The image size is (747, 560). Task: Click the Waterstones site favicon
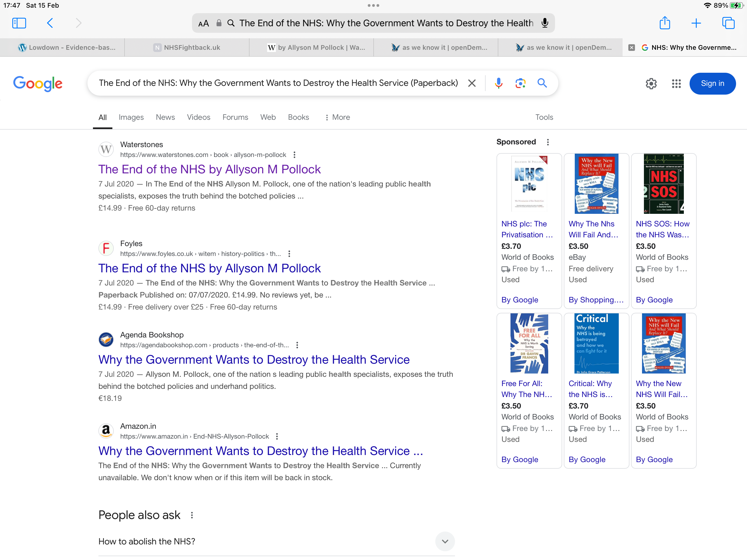click(106, 149)
